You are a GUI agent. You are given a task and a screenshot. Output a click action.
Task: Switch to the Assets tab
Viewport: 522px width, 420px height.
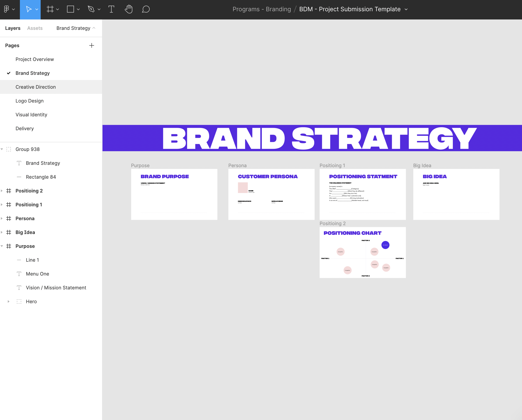(35, 28)
